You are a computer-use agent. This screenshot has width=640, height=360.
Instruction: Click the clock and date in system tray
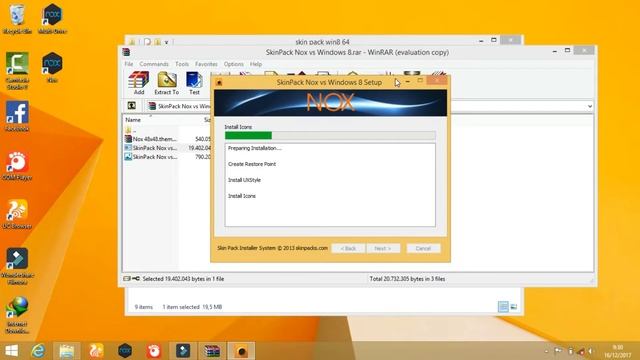617,351
